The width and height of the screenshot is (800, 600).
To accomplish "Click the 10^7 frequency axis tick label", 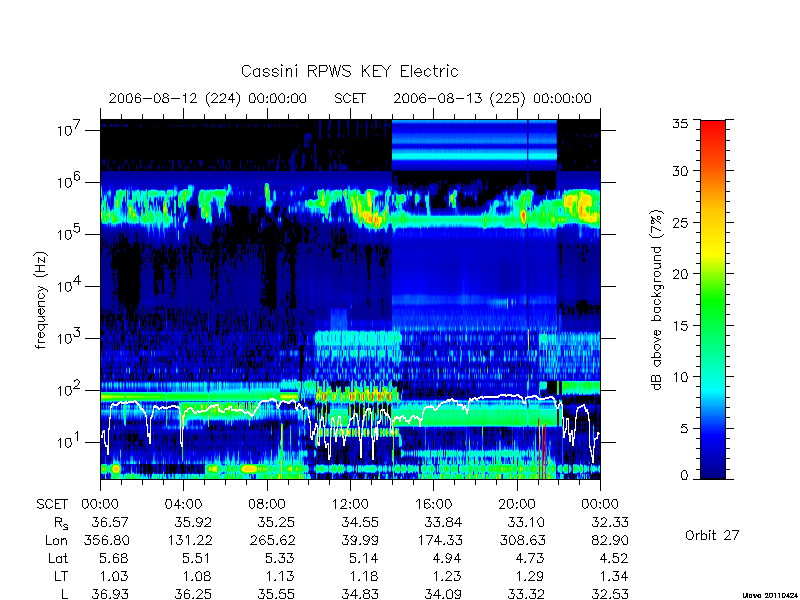I will (68, 130).
